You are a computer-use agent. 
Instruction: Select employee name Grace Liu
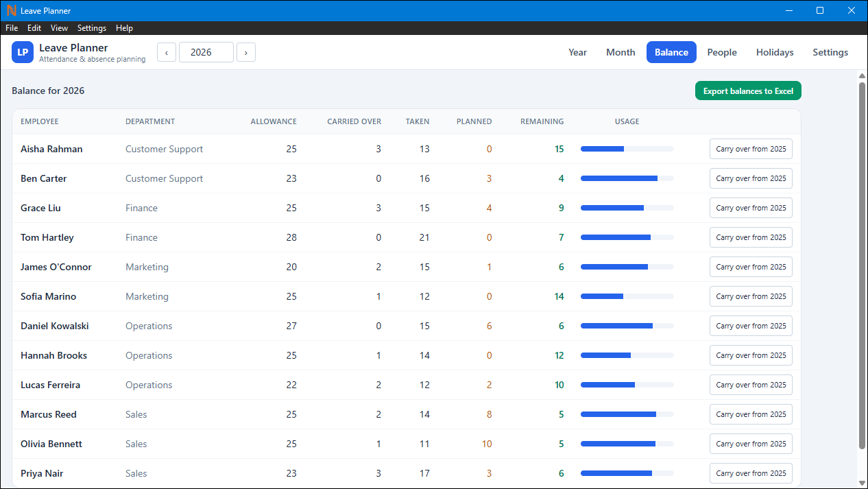click(x=40, y=208)
